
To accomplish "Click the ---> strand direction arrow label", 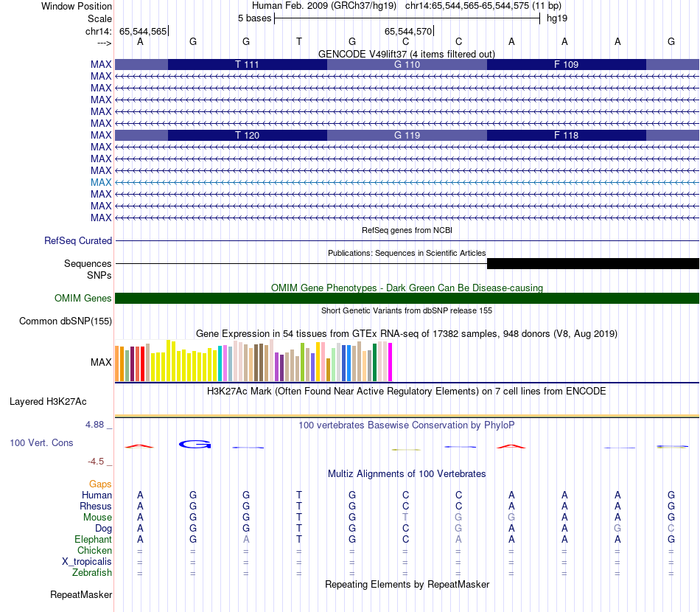I will pos(104,43).
